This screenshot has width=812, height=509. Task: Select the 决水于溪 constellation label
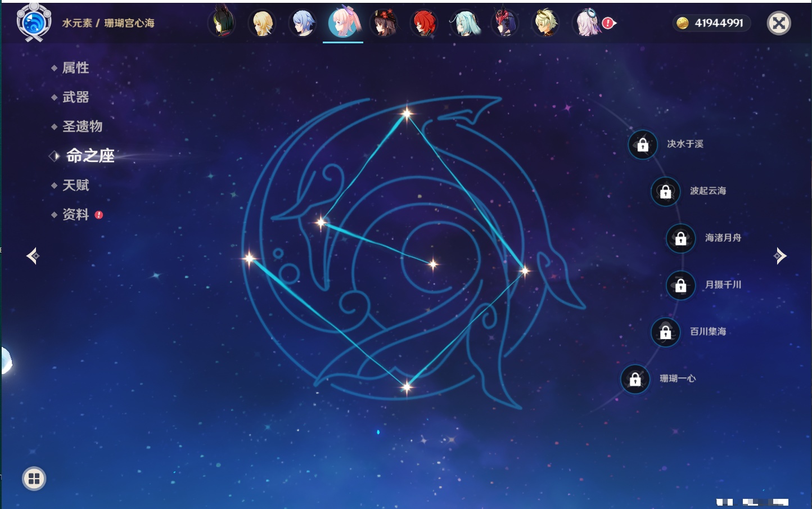(685, 144)
